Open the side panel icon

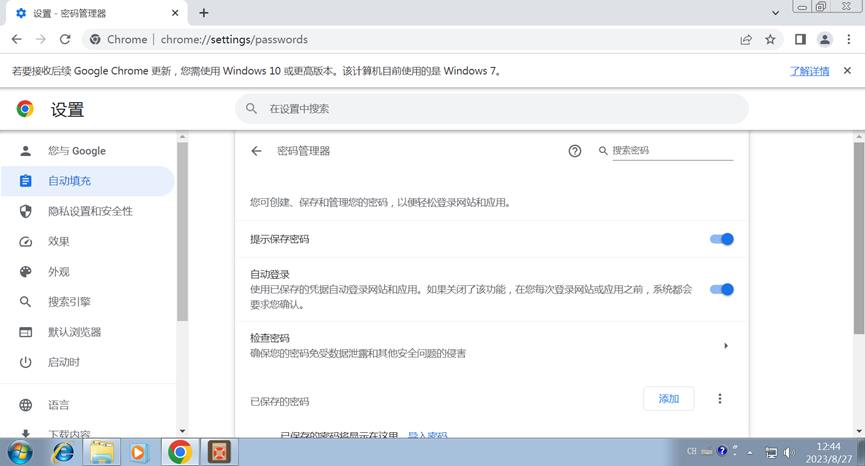point(800,40)
